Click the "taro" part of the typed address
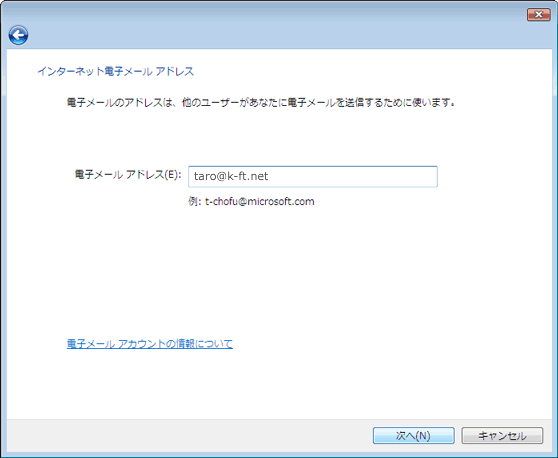The height and width of the screenshot is (458, 558). pos(203,176)
